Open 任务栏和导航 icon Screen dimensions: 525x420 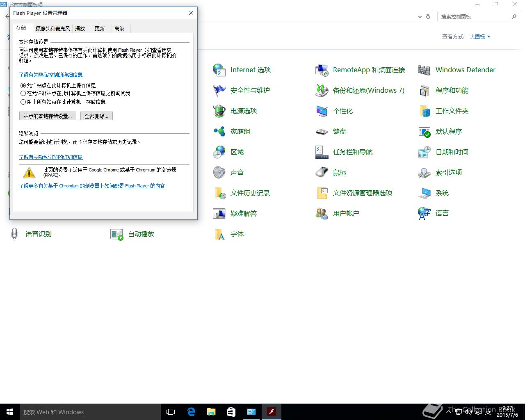coord(322,152)
